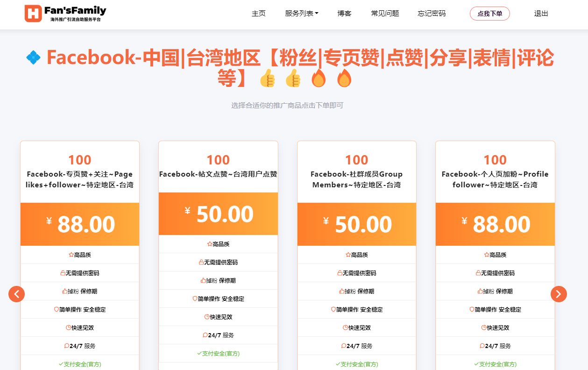Click 快速见效 in the 专页赞 card
This screenshot has height=370, width=588.
coord(83,327)
